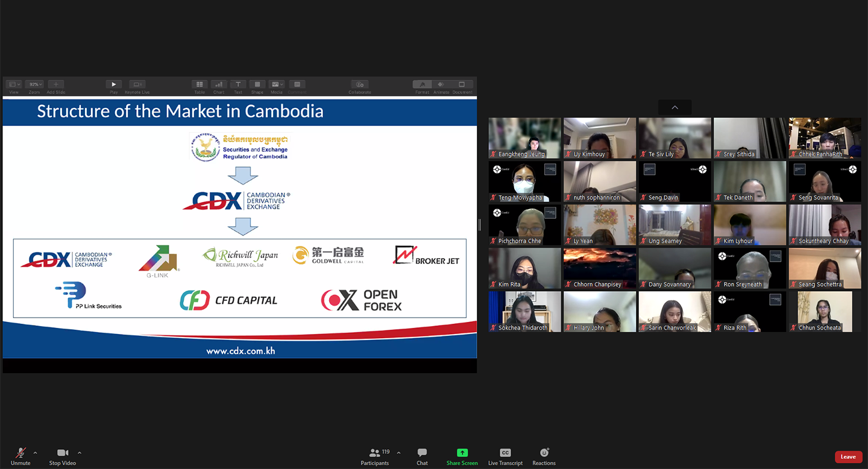
Task: Select Uy Kimhouy's video tile
Action: coord(600,138)
